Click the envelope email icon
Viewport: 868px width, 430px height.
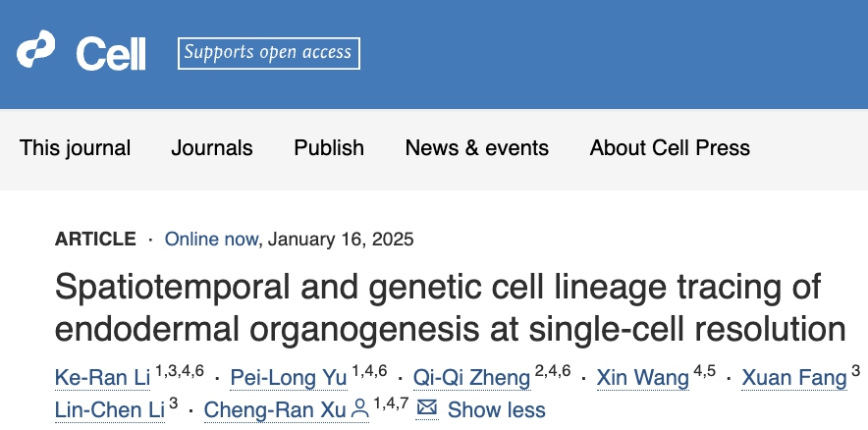pyautogui.click(x=427, y=408)
